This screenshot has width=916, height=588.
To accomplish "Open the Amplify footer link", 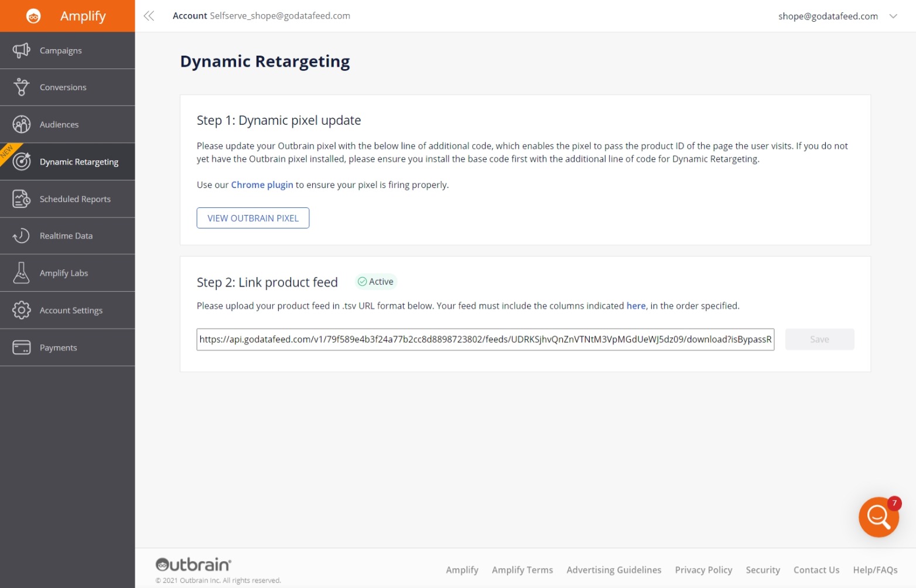I will click(x=462, y=570).
